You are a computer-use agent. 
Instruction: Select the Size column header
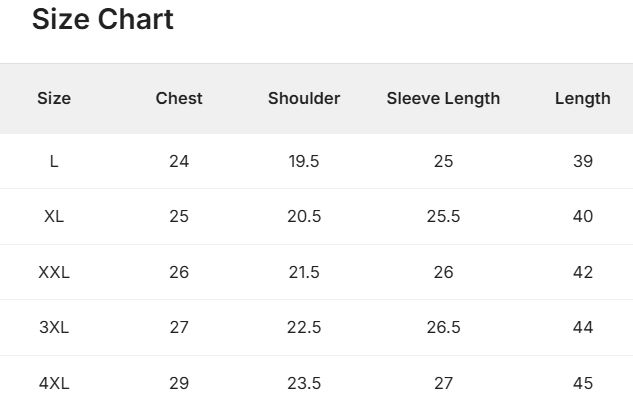[54, 98]
